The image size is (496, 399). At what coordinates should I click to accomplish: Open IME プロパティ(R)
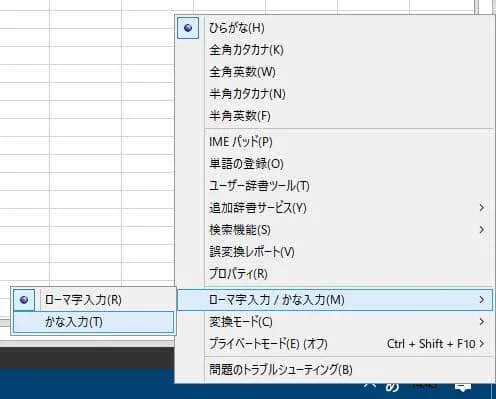pyautogui.click(x=335, y=274)
